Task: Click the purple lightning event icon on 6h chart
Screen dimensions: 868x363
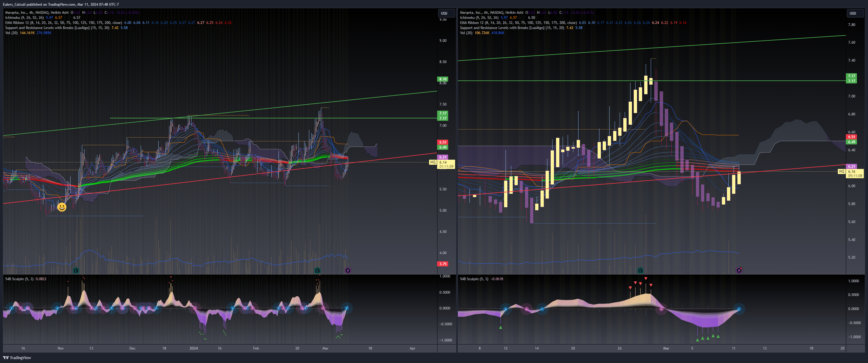Action: click(x=739, y=270)
